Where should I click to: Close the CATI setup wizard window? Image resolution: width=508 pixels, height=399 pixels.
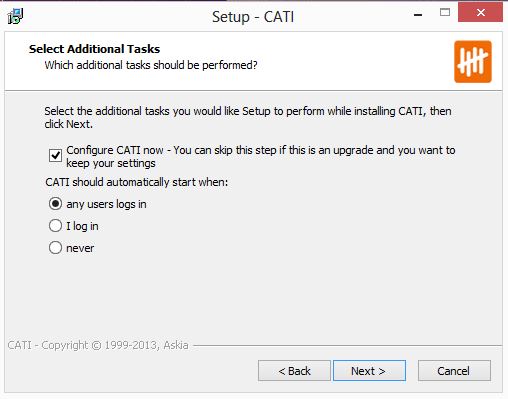point(480,13)
